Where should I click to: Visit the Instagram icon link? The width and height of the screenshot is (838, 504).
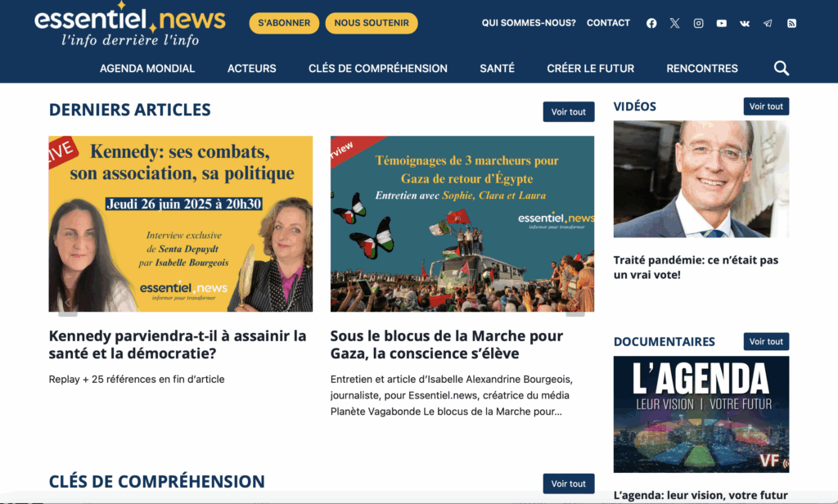[698, 23]
